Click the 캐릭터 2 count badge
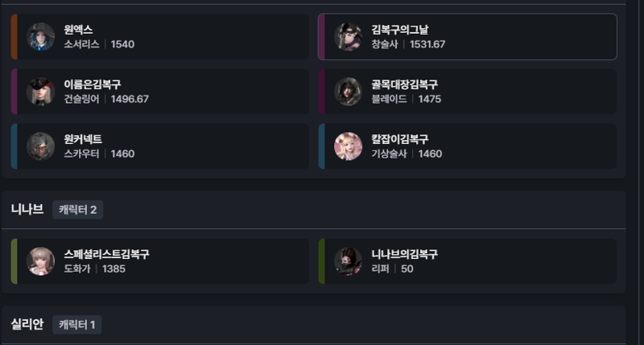The image size is (644, 345). click(x=77, y=210)
